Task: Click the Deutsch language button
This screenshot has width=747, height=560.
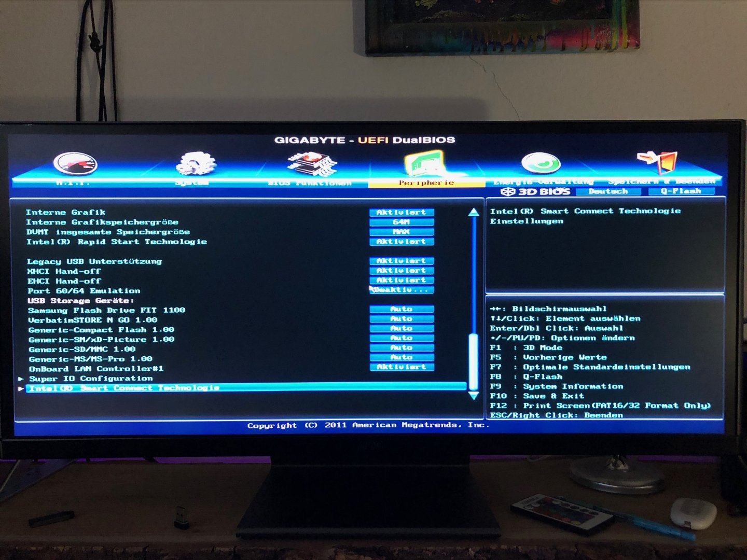Action: [x=608, y=191]
